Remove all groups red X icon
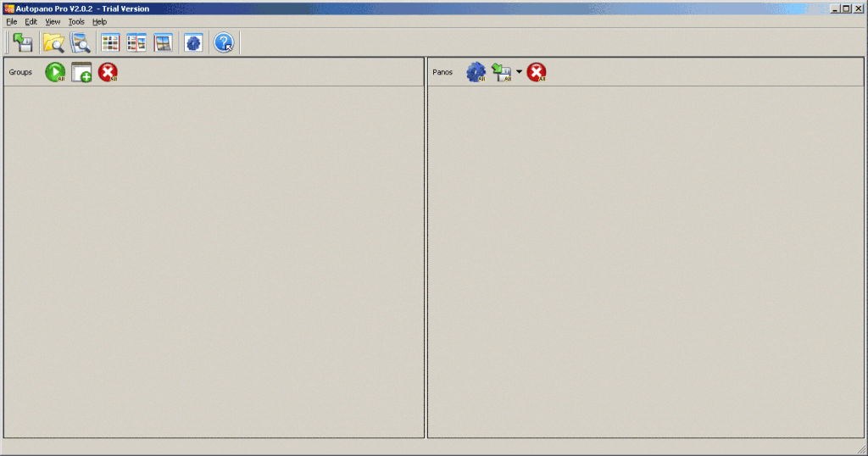Screen dimensions: 868x456 108,72
